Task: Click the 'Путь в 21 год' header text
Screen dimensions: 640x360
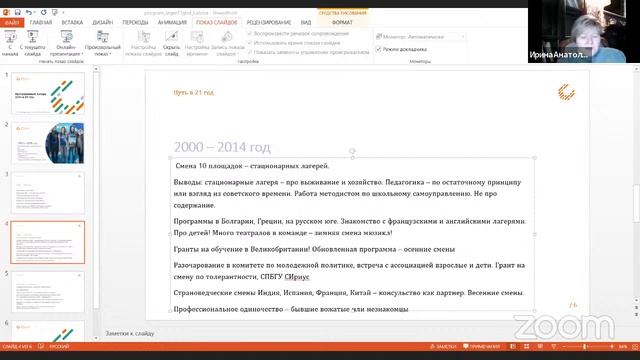Action: (x=193, y=92)
